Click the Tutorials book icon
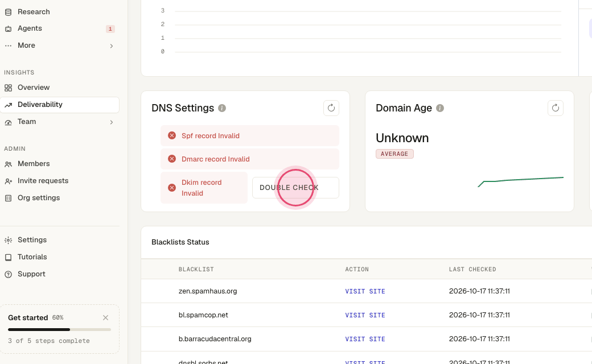Viewport: 592px width, 364px height. [9, 257]
